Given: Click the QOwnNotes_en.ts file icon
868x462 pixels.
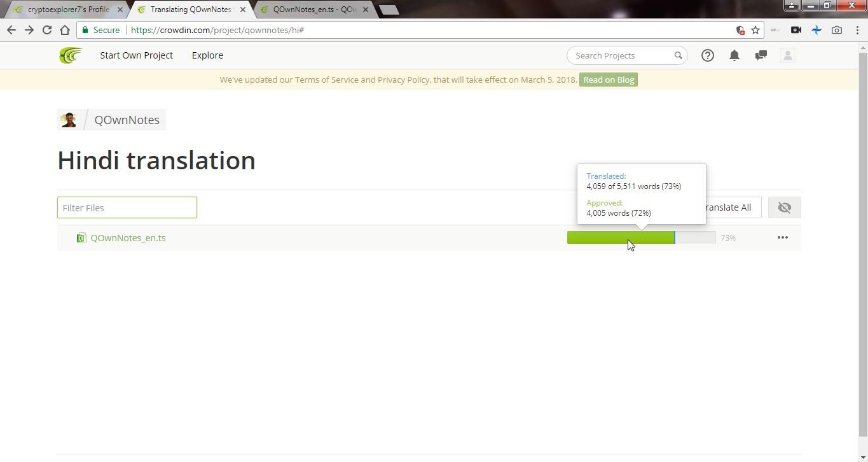Looking at the screenshot, I should [81, 238].
